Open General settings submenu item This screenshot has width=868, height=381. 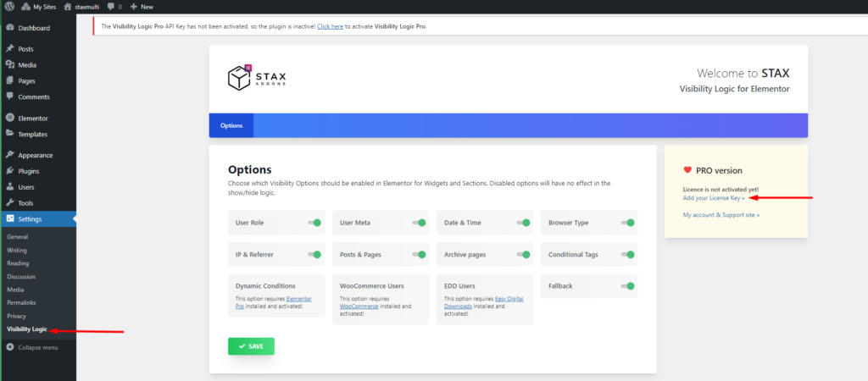tap(17, 237)
